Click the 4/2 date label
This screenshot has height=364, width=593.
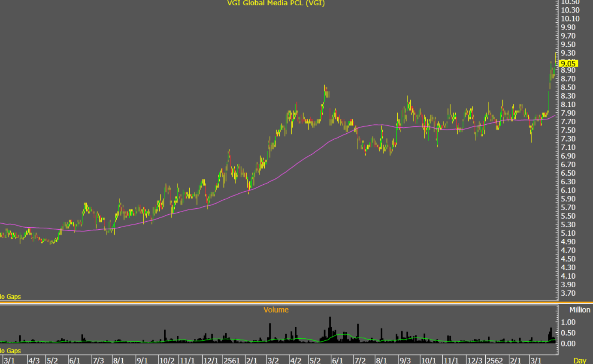point(296,361)
